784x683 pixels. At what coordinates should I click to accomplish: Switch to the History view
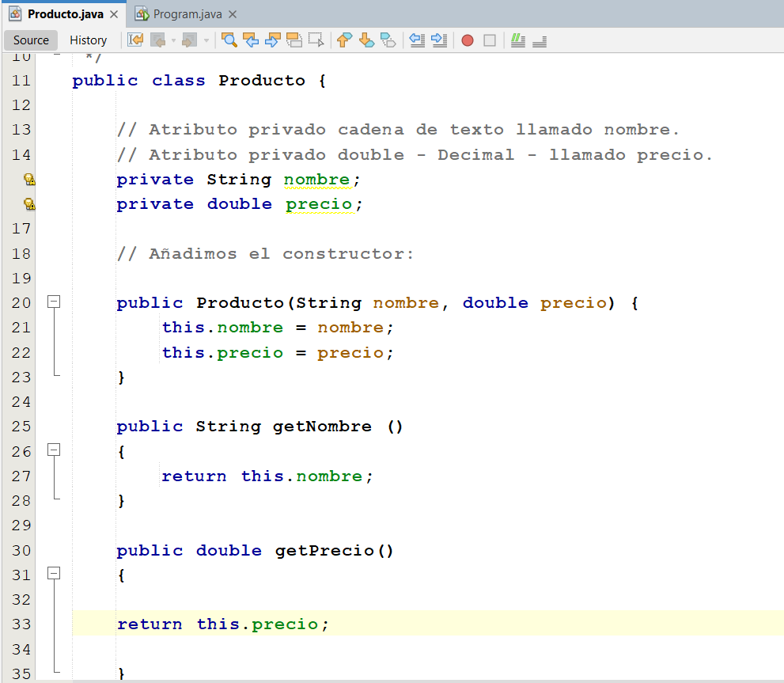pos(89,40)
